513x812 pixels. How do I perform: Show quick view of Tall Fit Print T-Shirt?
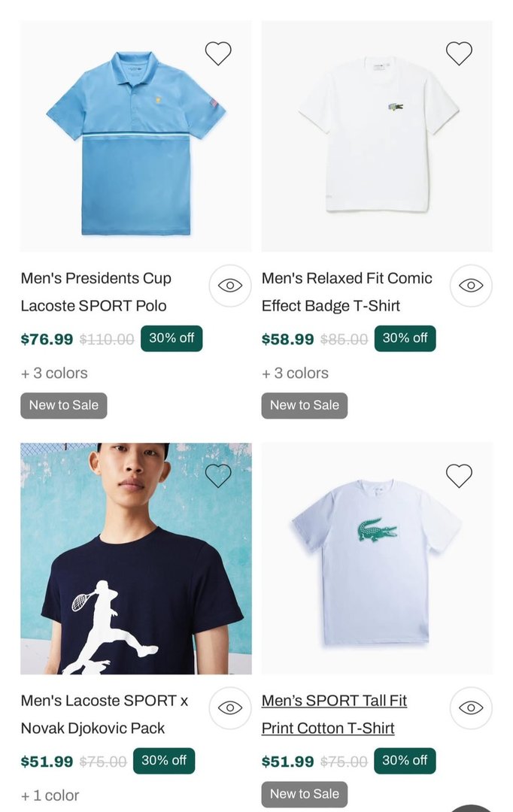click(x=471, y=707)
